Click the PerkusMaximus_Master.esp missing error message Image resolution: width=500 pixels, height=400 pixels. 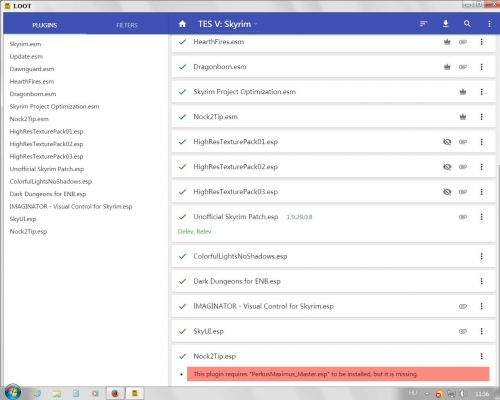pos(338,374)
